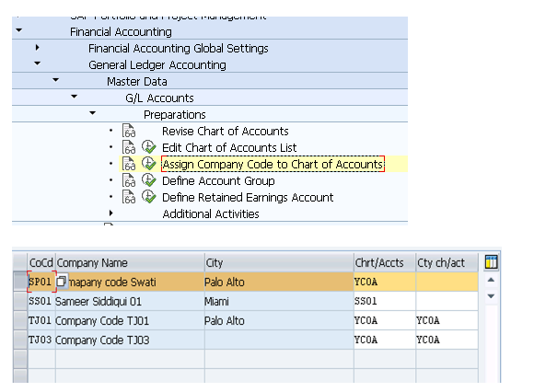Click company name cell 'Sameer Siddiqui 01'

pyautogui.click(x=130, y=301)
